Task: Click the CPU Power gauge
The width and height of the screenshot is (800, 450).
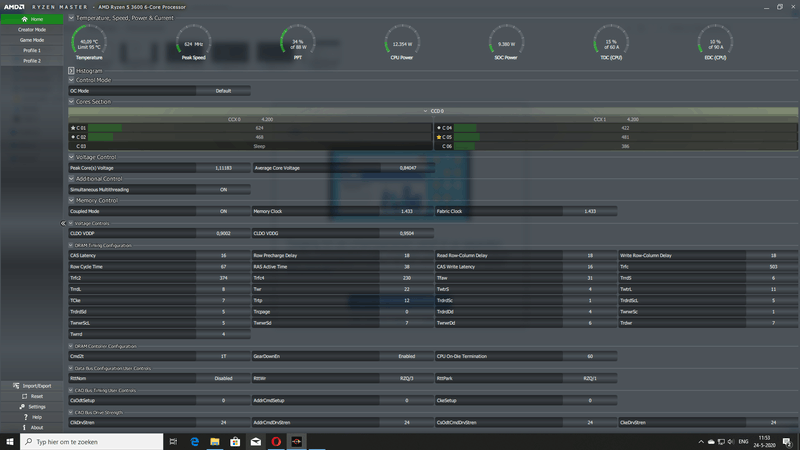Action: coord(402,42)
